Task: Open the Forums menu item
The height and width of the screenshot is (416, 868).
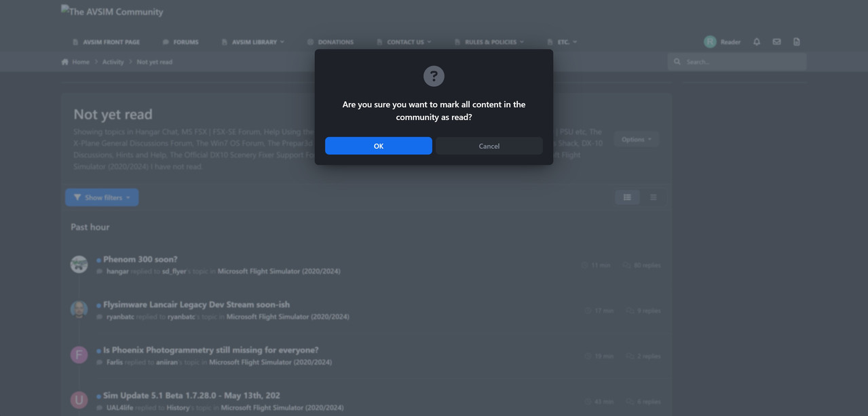Action: 181,42
